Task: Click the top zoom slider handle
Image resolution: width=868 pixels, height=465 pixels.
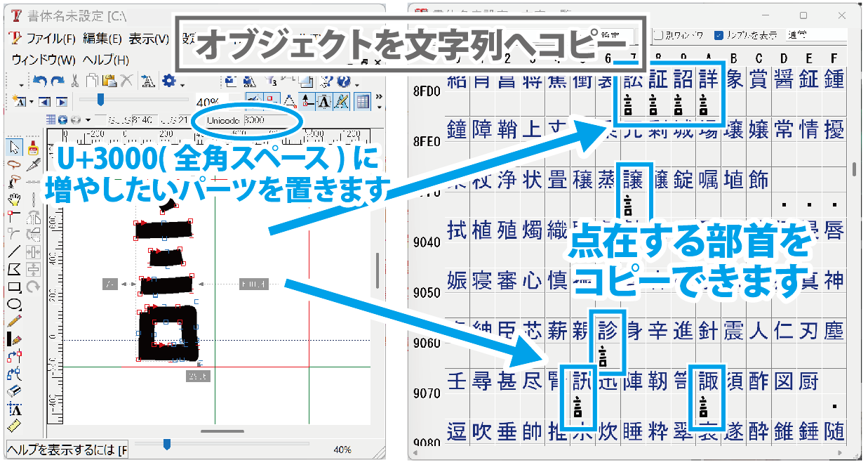Action: coord(100,100)
